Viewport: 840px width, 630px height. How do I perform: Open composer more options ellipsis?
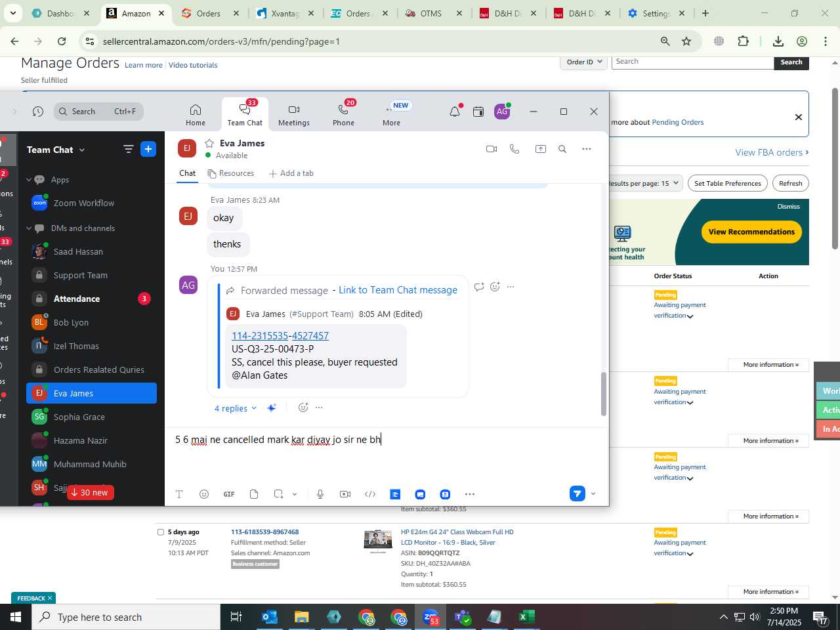(x=470, y=494)
